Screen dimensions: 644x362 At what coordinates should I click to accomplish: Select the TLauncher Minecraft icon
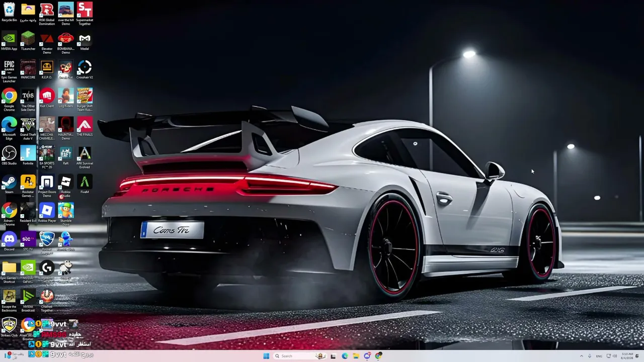tap(28, 41)
